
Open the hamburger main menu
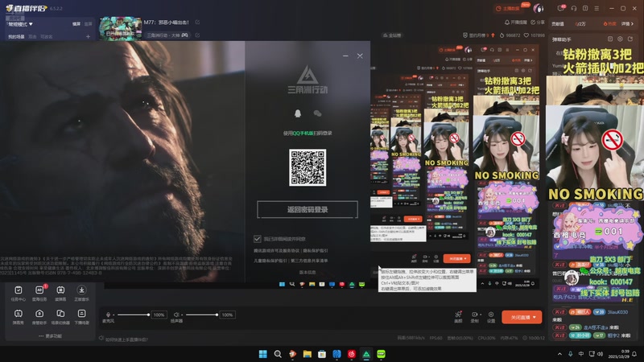597,8
